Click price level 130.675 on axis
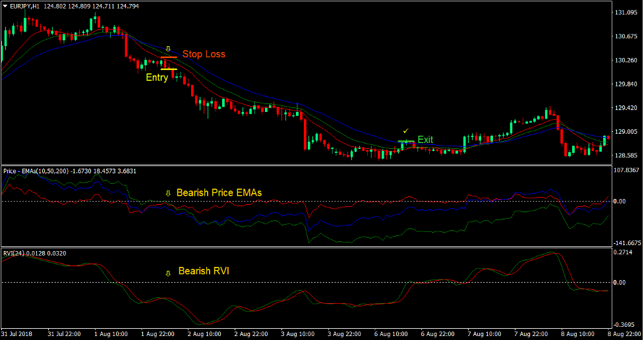 click(626, 36)
